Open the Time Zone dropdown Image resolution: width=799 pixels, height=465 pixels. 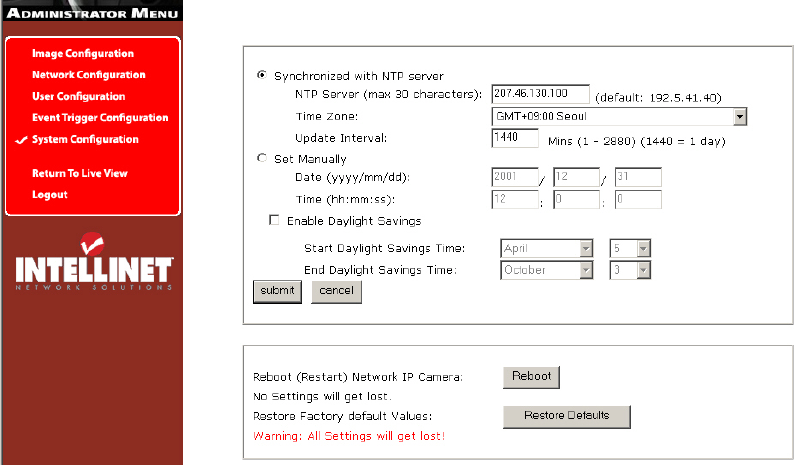tap(619, 117)
